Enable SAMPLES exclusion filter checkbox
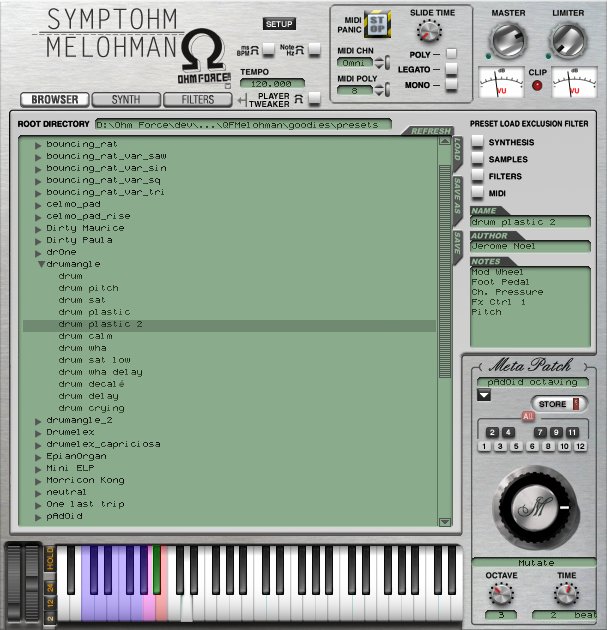 coord(477,158)
